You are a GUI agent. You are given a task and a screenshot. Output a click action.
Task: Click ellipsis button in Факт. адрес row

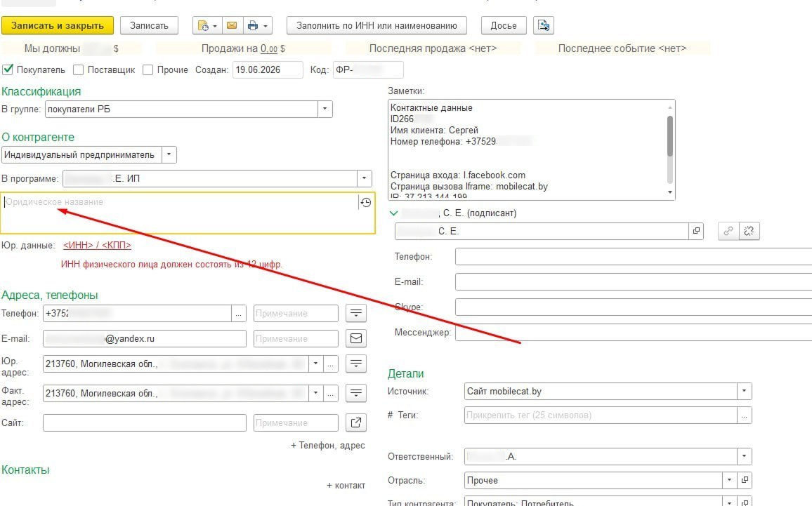pos(330,393)
